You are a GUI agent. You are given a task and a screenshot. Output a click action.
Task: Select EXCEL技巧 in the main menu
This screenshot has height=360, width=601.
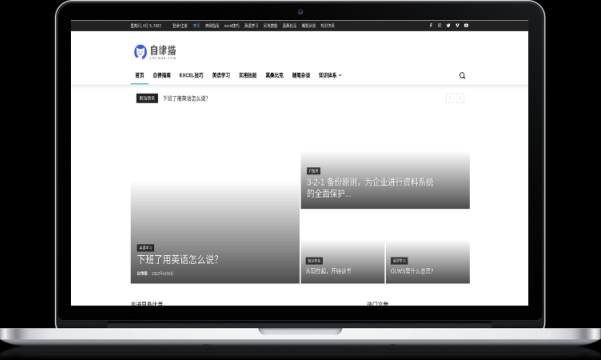coord(191,76)
